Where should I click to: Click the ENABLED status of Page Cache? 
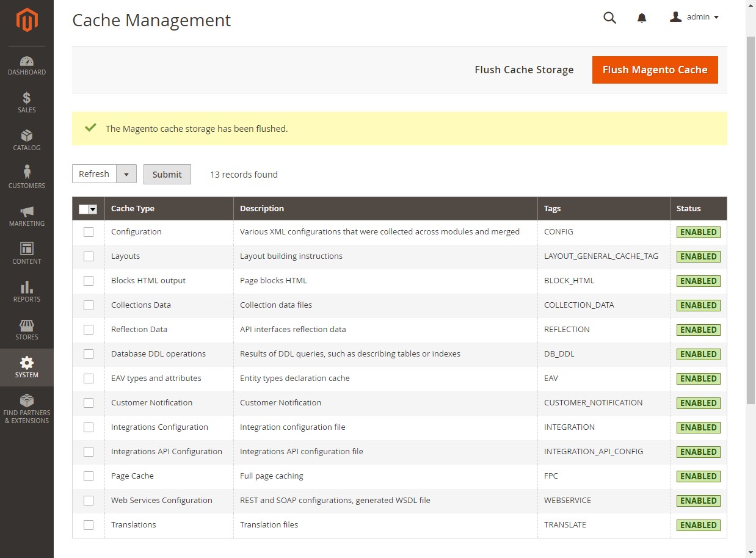click(699, 476)
